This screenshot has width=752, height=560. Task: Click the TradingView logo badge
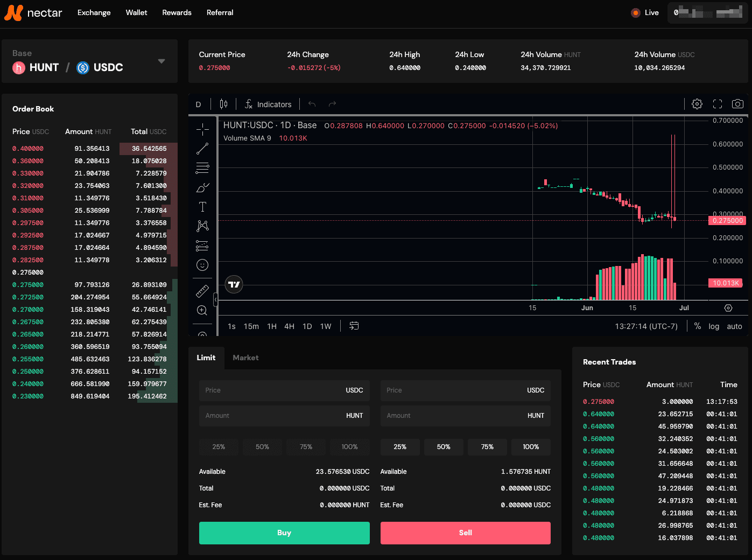click(234, 284)
